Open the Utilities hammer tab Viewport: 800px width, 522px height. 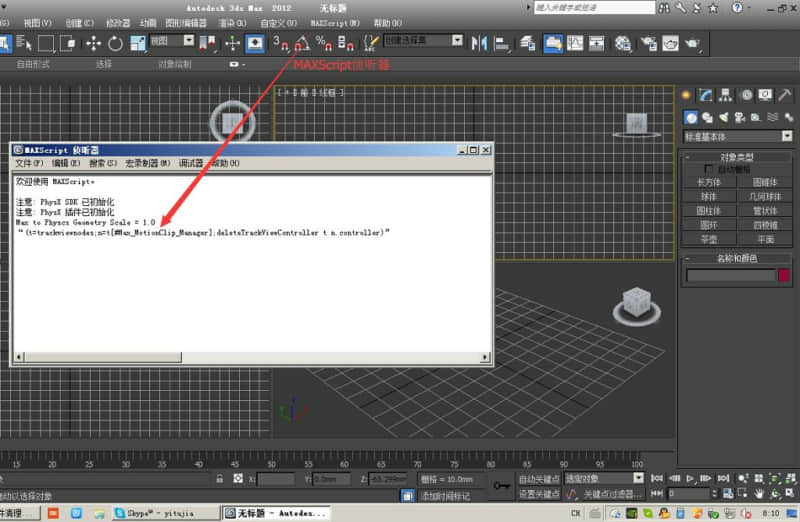(785, 95)
